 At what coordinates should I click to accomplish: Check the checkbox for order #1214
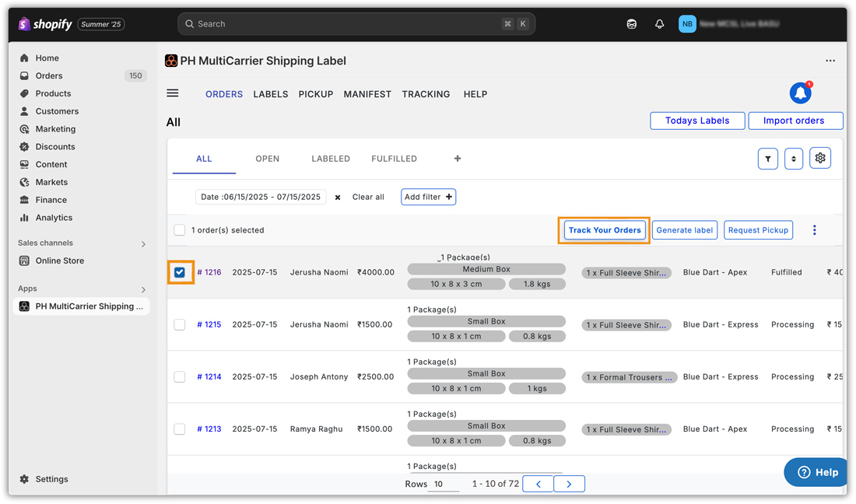point(180,377)
